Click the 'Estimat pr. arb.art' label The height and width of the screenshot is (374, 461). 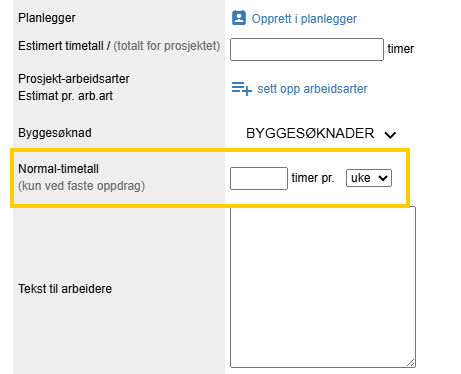pos(65,96)
